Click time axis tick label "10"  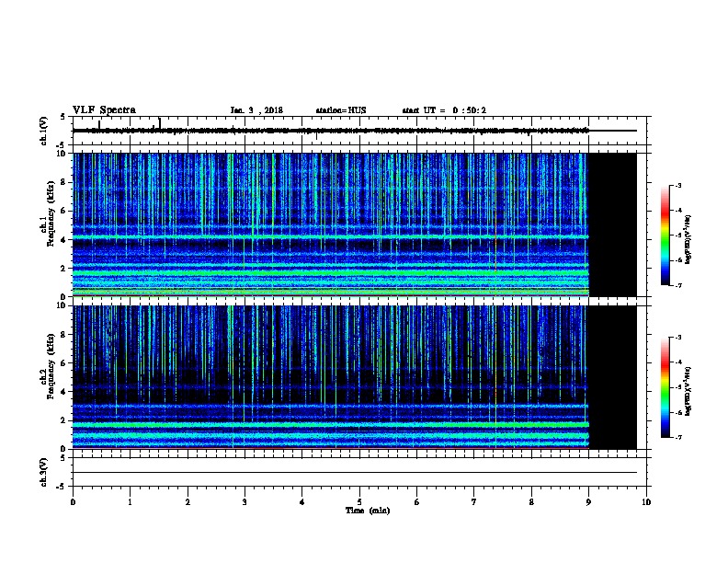(646, 501)
